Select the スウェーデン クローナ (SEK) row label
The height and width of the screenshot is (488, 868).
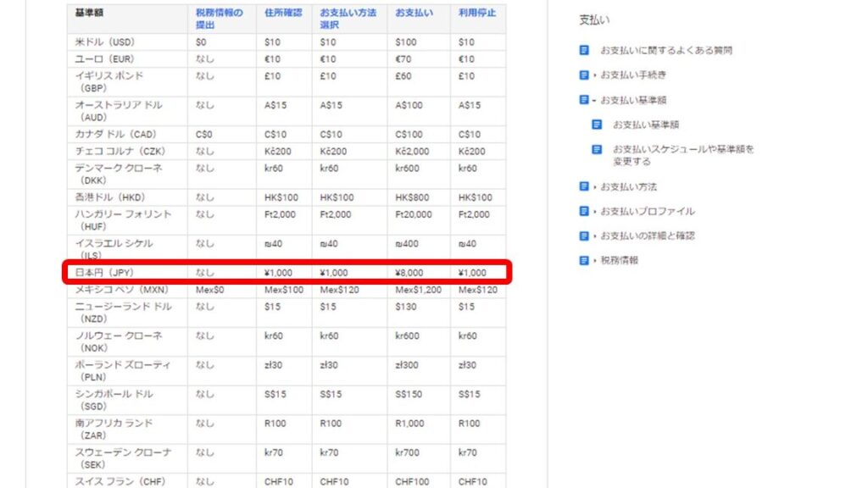(122, 458)
